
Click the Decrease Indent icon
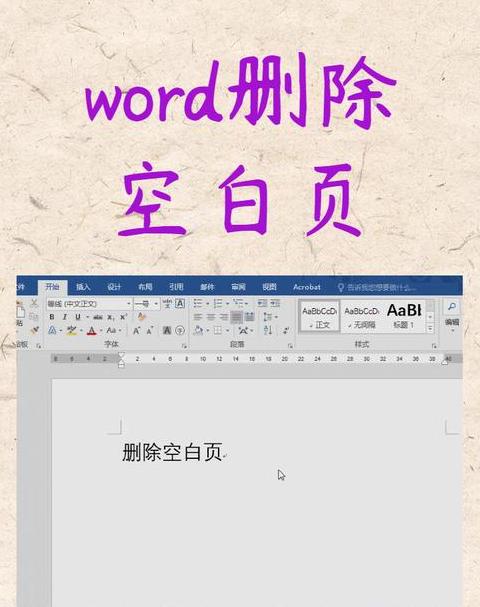[x=262, y=303]
